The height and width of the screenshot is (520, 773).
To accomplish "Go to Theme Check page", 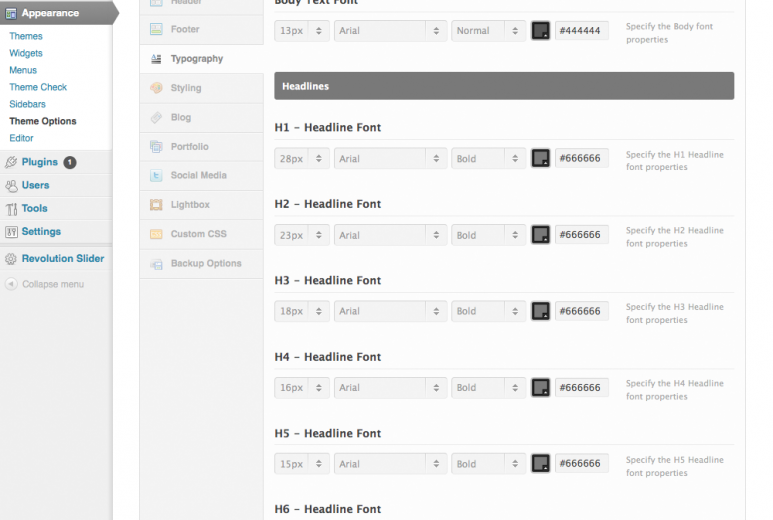I will coord(38,87).
